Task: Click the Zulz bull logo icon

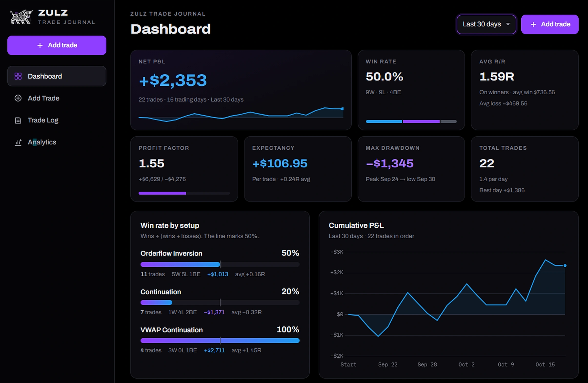Action: coord(21,17)
